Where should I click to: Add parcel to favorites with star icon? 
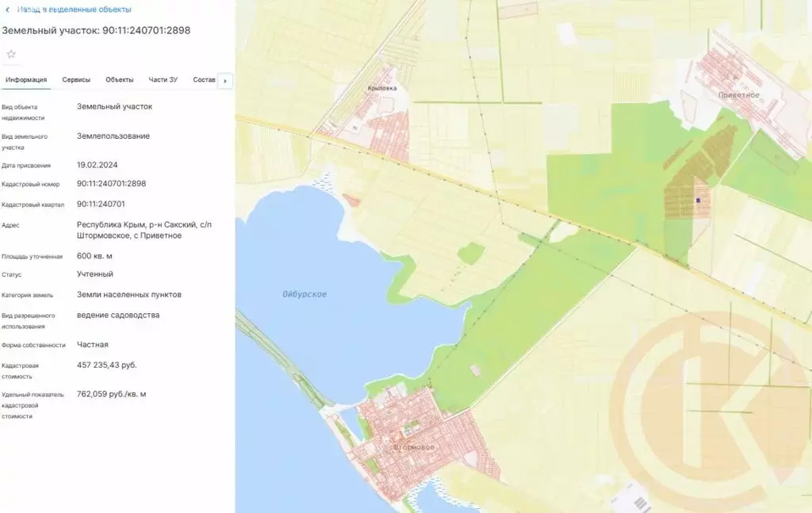11,54
